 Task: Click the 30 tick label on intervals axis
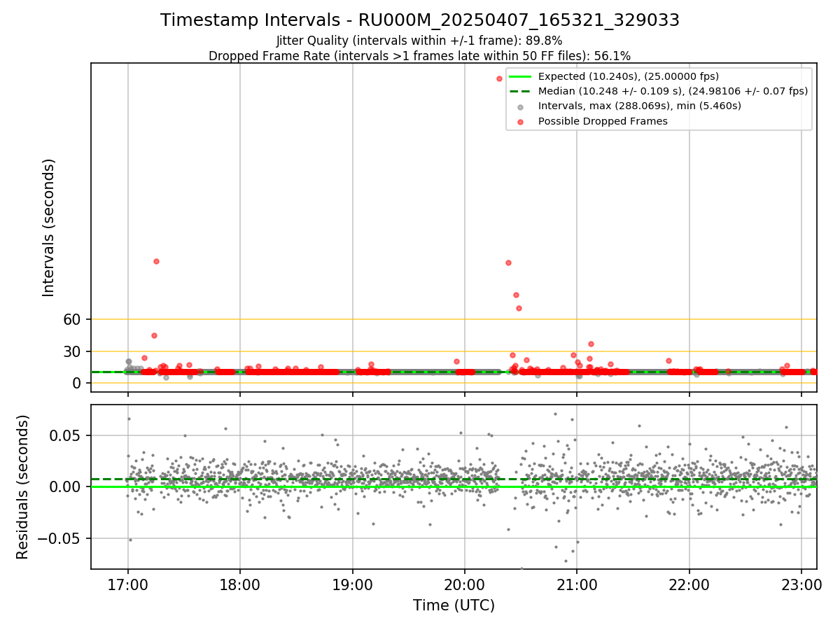coord(73,351)
